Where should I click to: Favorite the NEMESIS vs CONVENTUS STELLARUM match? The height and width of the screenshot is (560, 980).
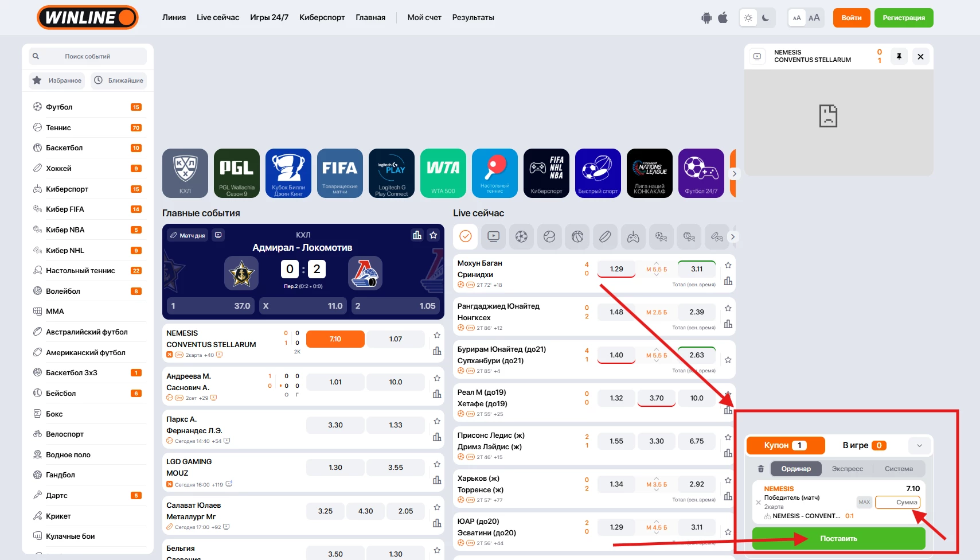[x=437, y=335]
